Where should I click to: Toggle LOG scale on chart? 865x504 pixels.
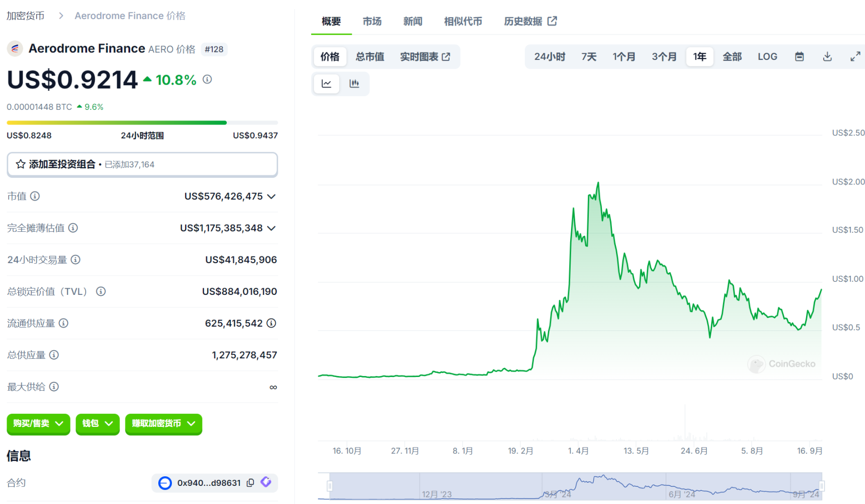pyautogui.click(x=767, y=56)
